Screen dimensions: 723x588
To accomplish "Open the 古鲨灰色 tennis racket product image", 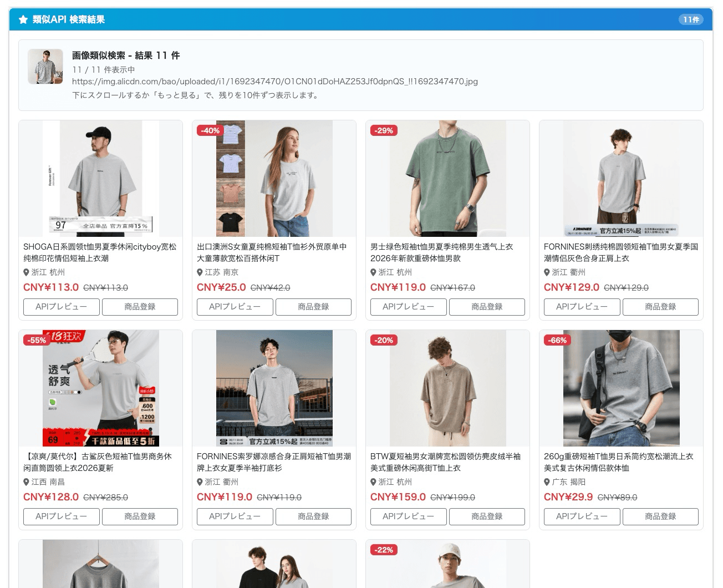I will (100, 388).
